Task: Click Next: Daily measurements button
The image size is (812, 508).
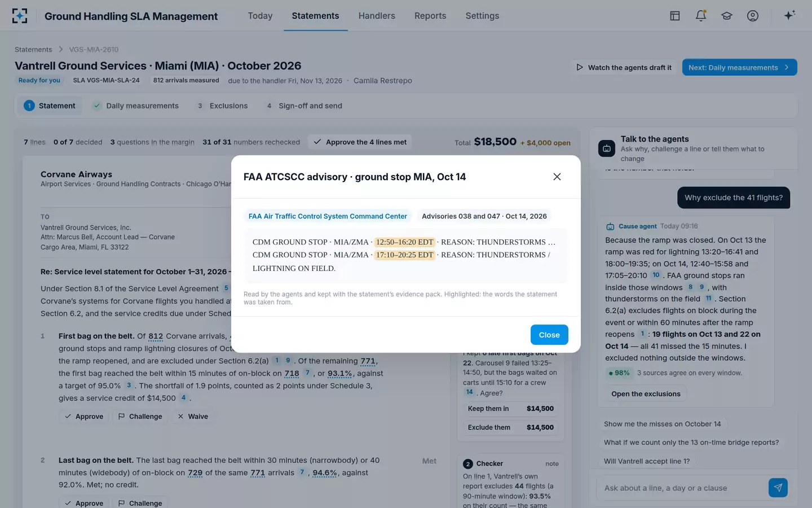Action: pos(739,67)
